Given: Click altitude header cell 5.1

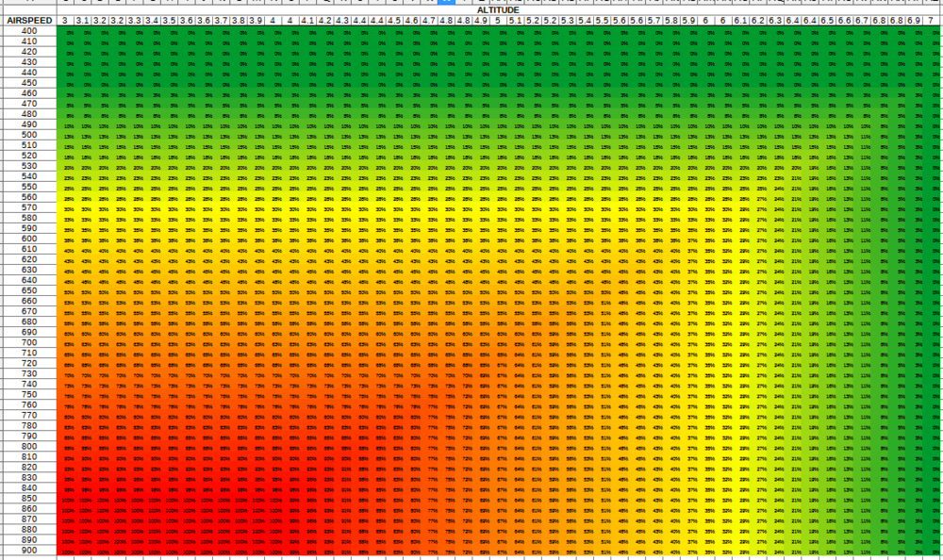Looking at the screenshot, I should click(x=516, y=21).
